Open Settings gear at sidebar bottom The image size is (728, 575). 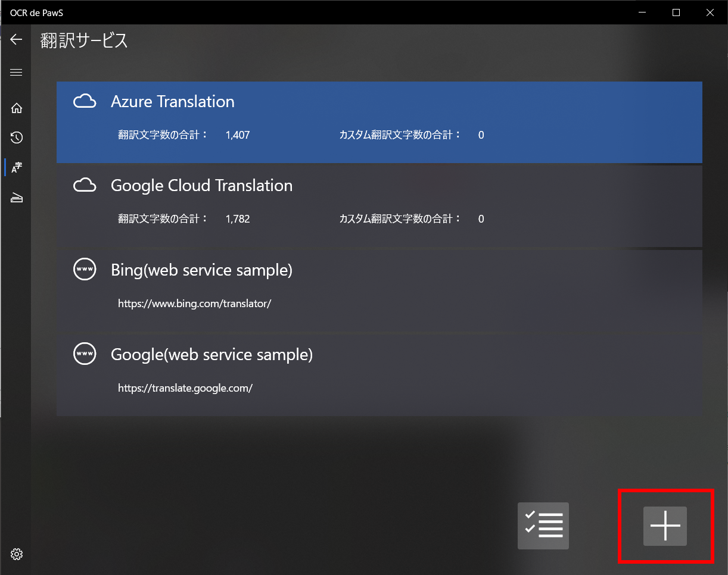click(x=17, y=554)
